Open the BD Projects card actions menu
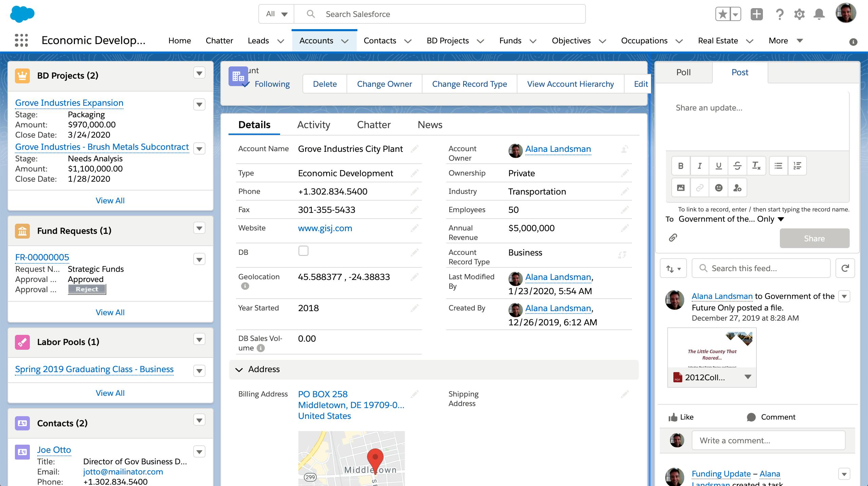 (199, 73)
